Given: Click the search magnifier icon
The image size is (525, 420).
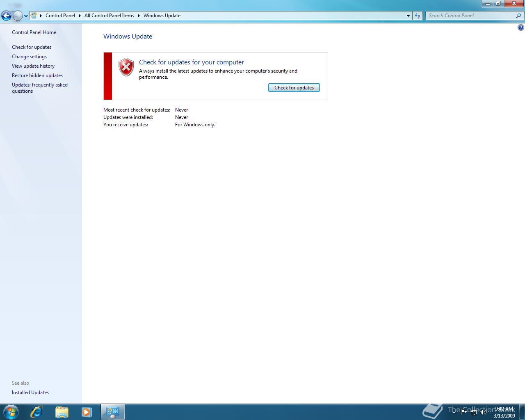Looking at the screenshot, I should tap(519, 16).
